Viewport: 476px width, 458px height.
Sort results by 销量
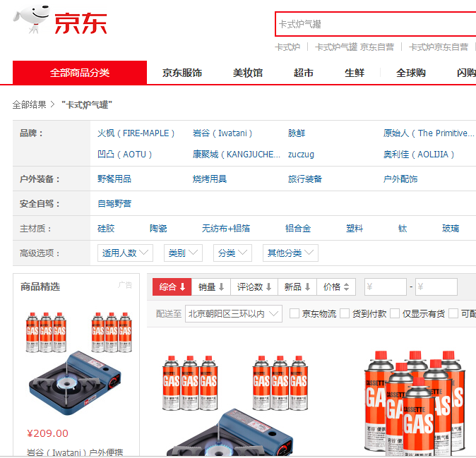coord(211,287)
